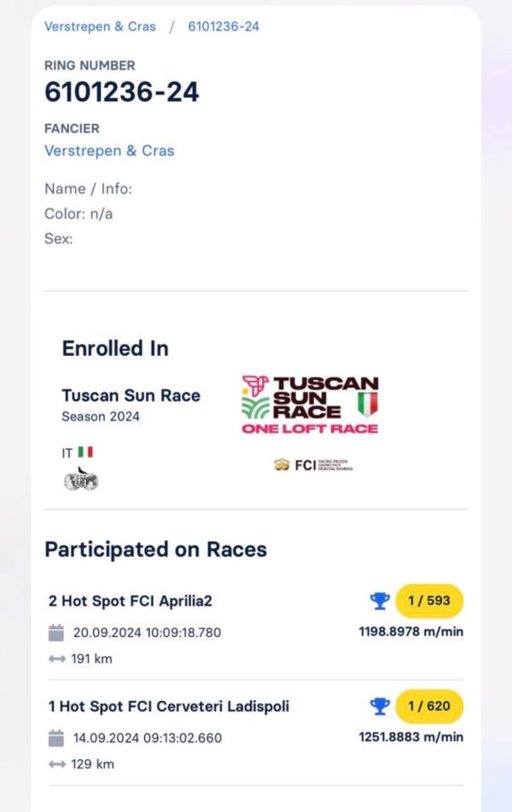Open the fancier link Verstrepen & Cras
Image resolution: width=512 pixels, height=812 pixels.
coord(109,150)
